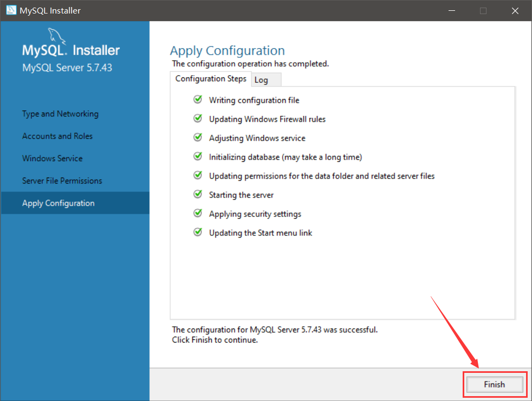Go to Windows Service sidebar step

click(52, 159)
